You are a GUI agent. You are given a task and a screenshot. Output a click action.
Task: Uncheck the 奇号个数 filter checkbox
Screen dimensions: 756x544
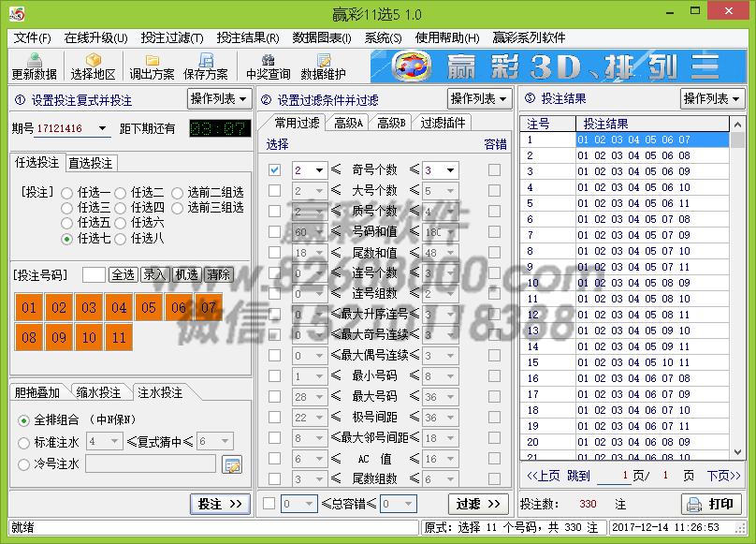pyautogui.click(x=274, y=169)
